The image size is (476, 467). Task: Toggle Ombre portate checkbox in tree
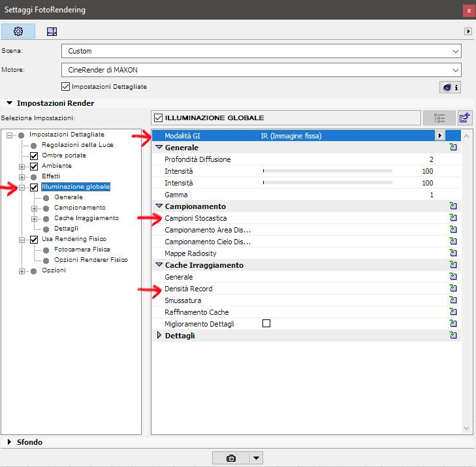coord(34,155)
